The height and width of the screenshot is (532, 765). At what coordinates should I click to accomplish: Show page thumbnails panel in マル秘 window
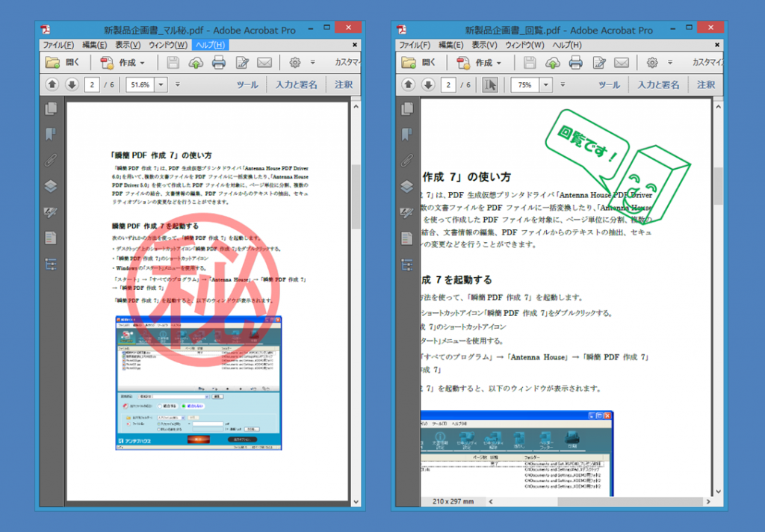pyautogui.click(x=51, y=108)
